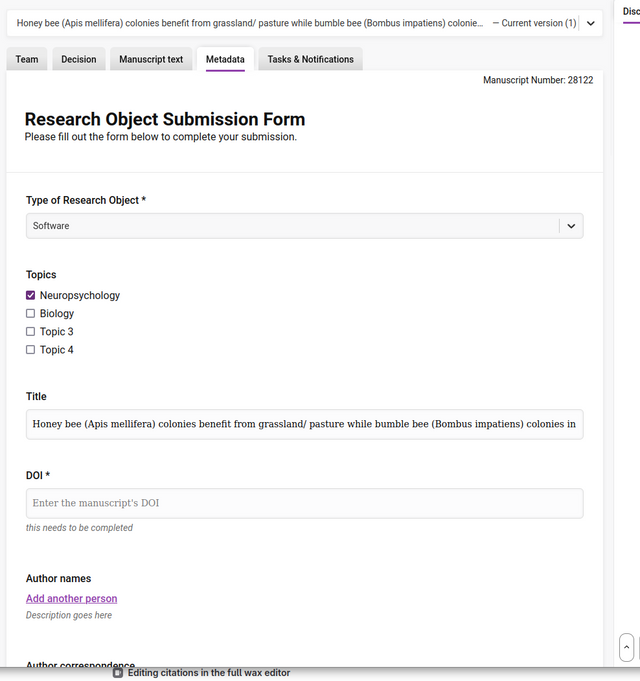Image resolution: width=640 pixels, height=681 pixels.
Task: Focus the Title input field
Action: point(304,424)
